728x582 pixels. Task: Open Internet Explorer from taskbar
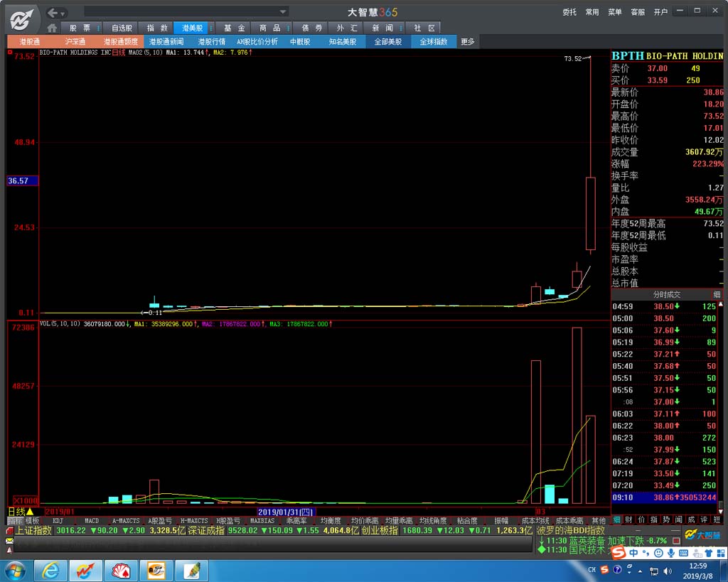pos(50,571)
